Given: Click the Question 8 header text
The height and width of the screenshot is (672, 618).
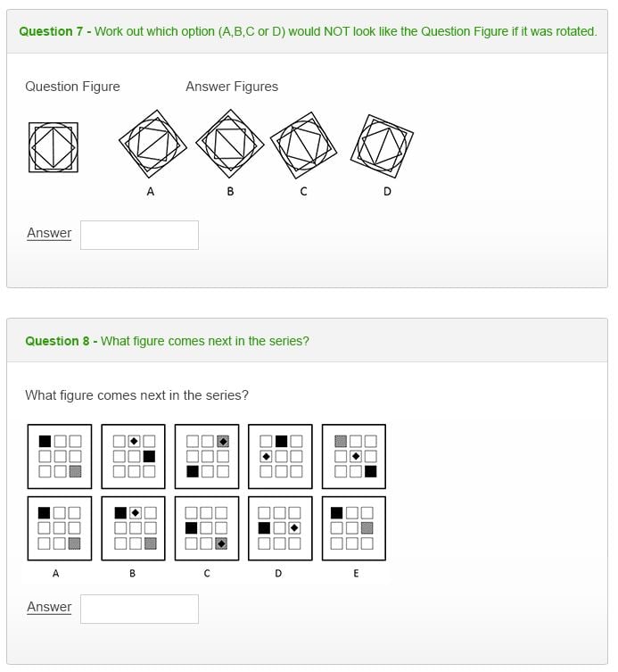Looking at the screenshot, I should point(167,341).
